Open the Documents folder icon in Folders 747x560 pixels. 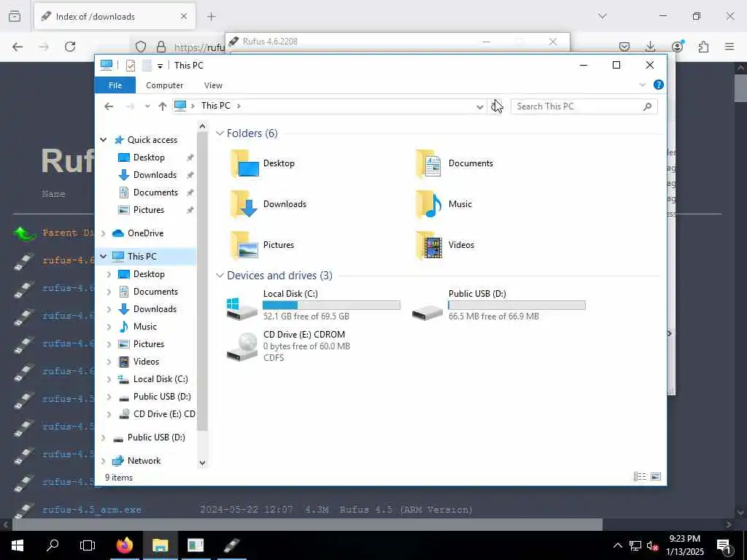click(429, 163)
